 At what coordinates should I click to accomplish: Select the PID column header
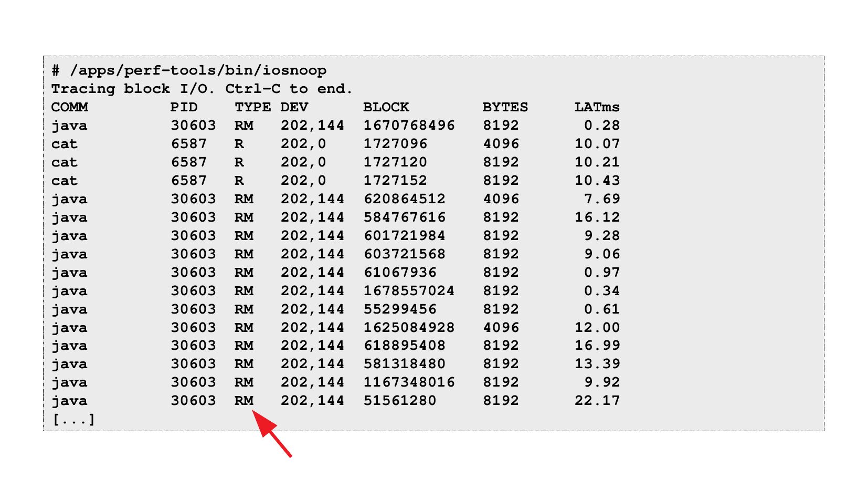click(x=184, y=107)
